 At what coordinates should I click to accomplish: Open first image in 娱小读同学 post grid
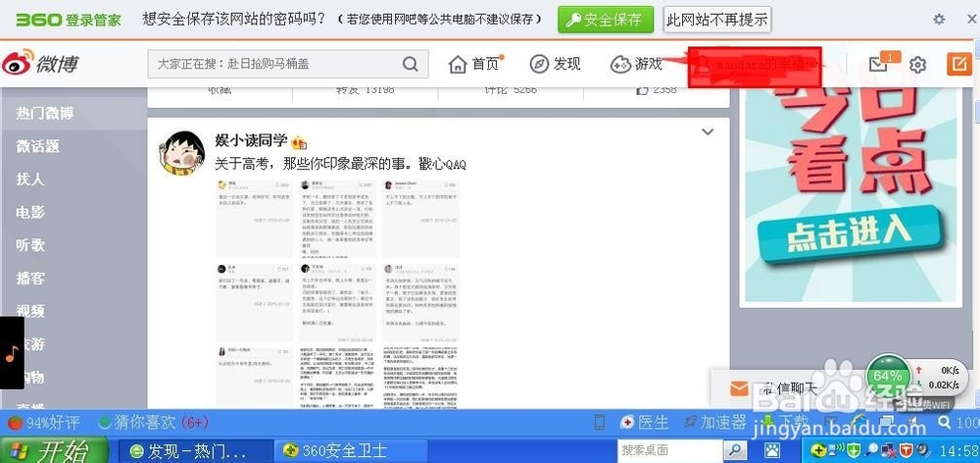[x=255, y=219]
